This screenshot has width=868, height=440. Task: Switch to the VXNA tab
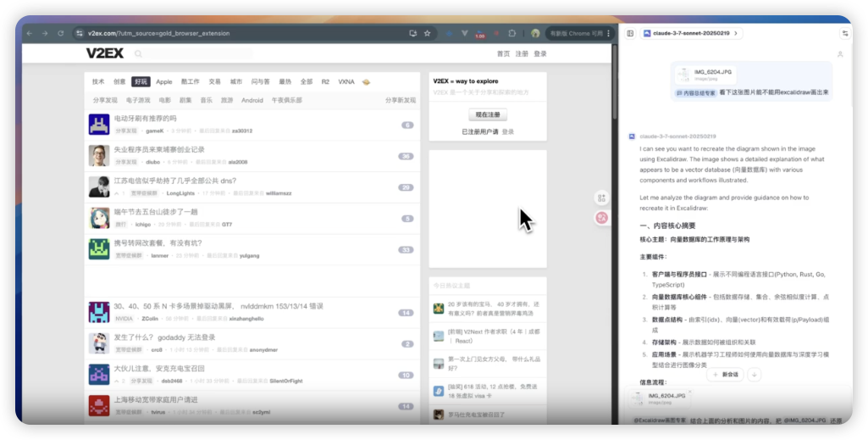[346, 81]
